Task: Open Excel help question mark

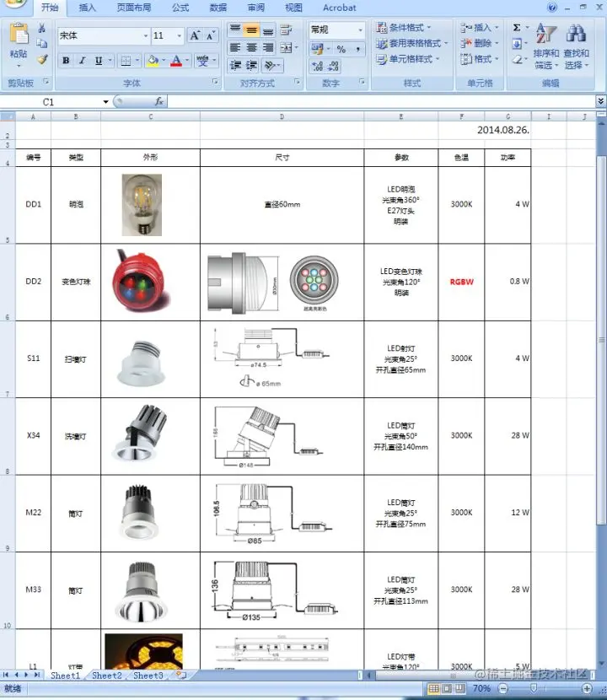Action: [x=552, y=7]
